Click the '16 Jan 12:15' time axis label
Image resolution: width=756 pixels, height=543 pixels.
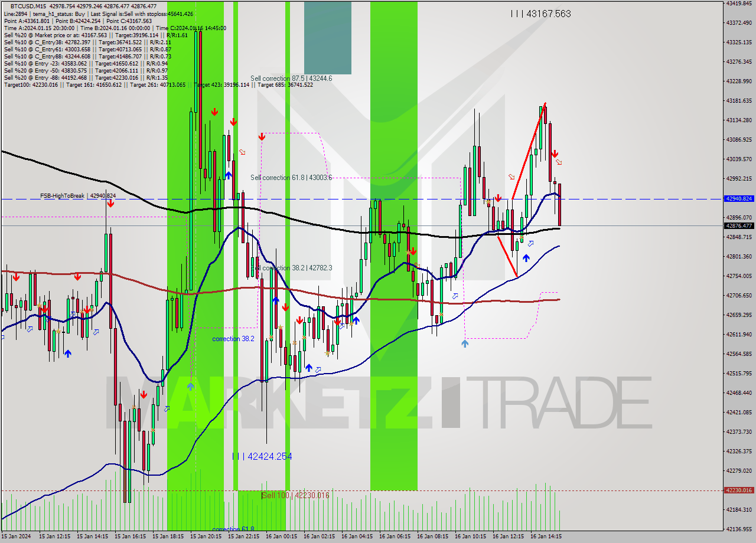[x=508, y=537]
